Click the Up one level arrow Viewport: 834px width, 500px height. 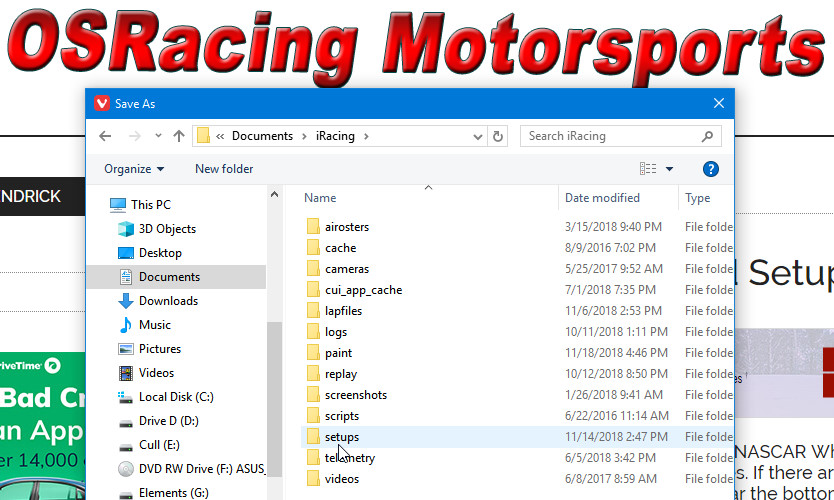click(x=179, y=136)
